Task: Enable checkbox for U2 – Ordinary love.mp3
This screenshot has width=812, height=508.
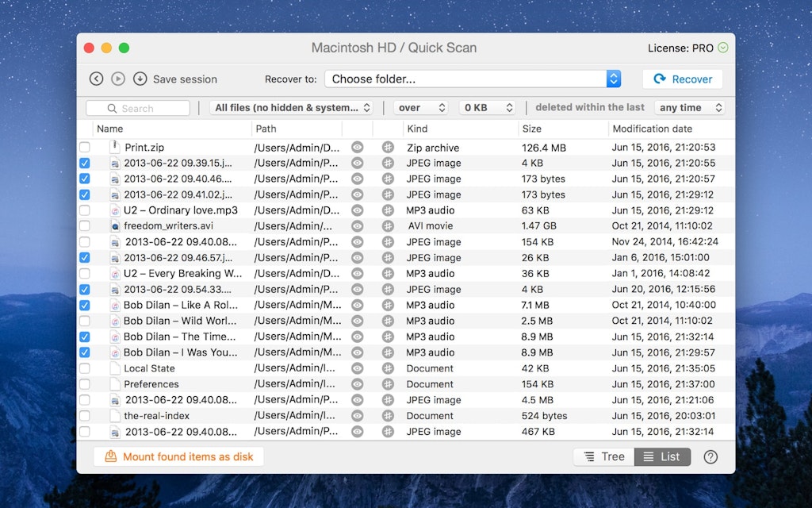Action: coord(85,210)
